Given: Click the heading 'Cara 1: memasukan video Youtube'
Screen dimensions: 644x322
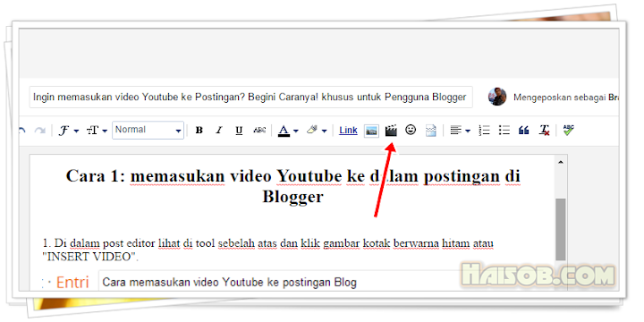Looking at the screenshot, I should (x=292, y=186).
